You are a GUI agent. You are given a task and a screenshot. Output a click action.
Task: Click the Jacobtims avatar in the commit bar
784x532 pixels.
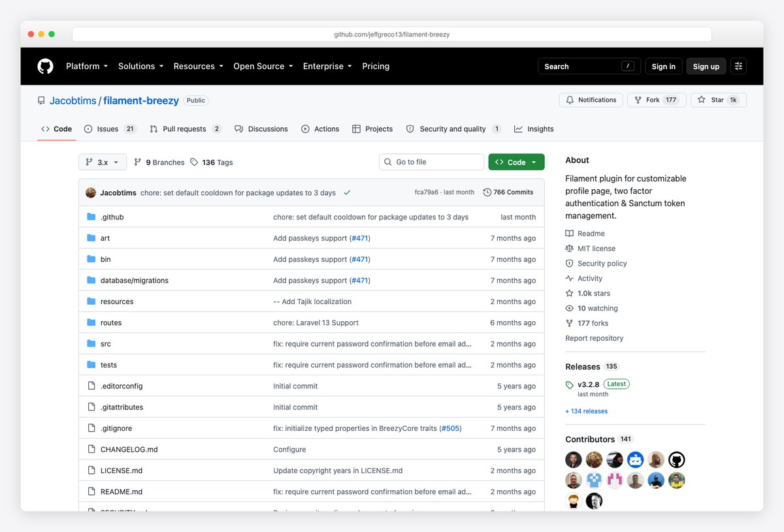pos(91,193)
